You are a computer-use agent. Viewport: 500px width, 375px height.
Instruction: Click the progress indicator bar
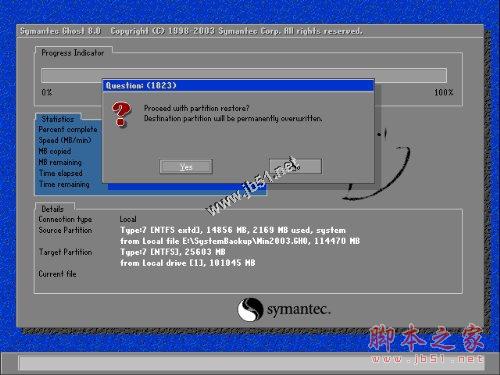[x=244, y=75]
